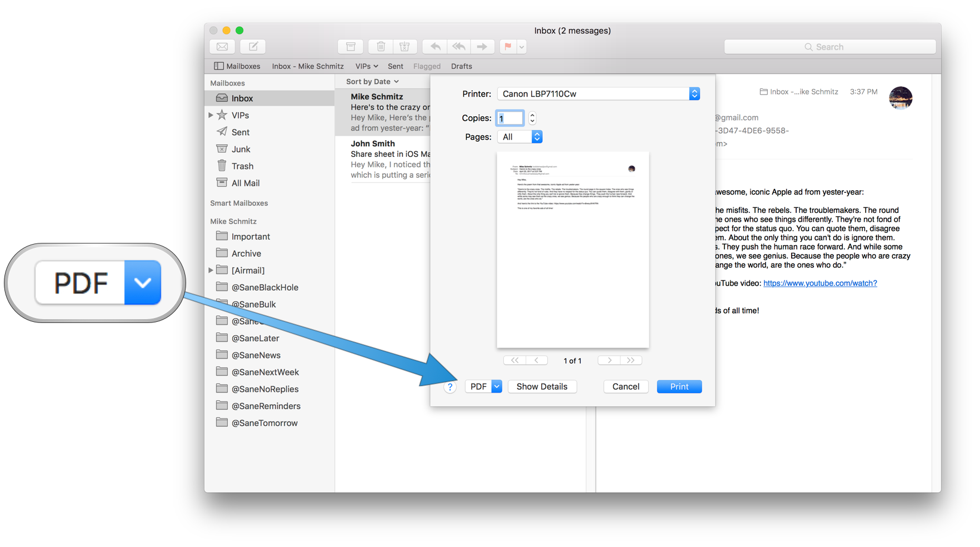Open the YouTube watch link
The height and width of the screenshot is (547, 980).
click(819, 283)
